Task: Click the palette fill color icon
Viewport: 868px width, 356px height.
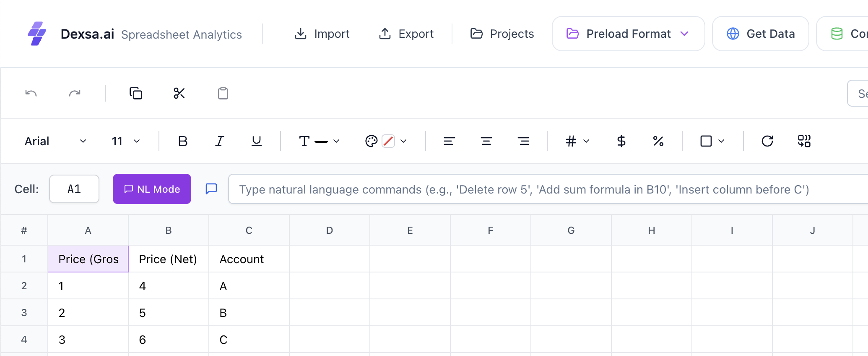Action: coord(372,141)
